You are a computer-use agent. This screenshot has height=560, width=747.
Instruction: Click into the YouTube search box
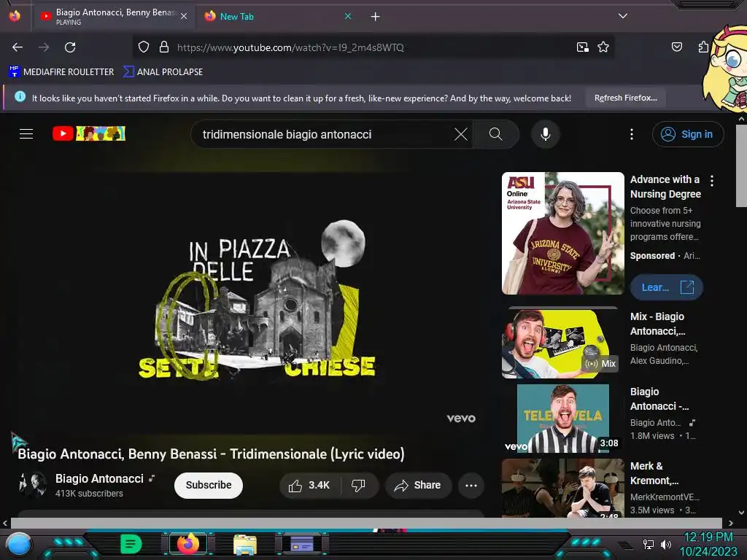324,134
